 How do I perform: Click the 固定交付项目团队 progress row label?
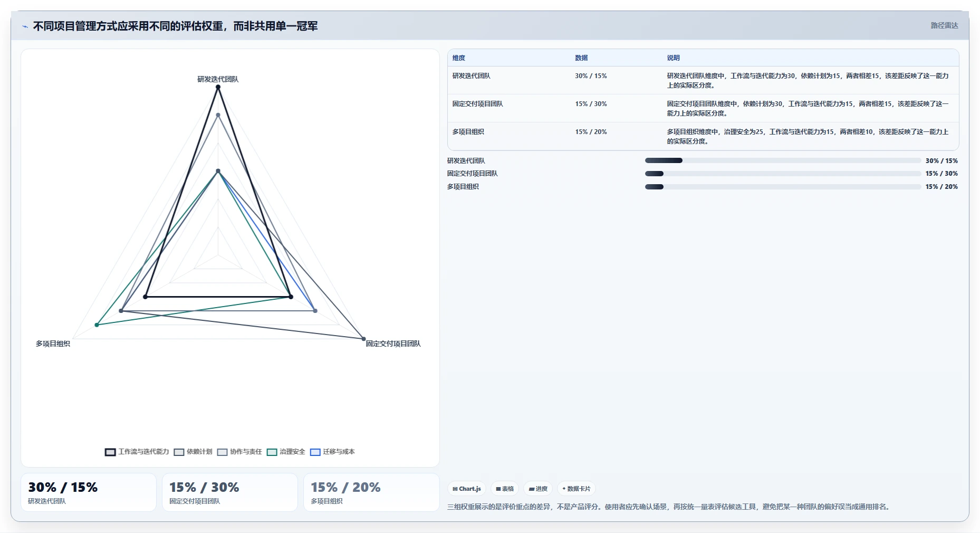tap(472, 174)
